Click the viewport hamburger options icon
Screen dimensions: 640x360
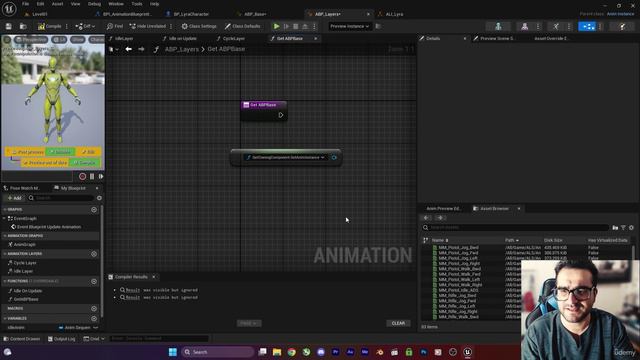7,40
